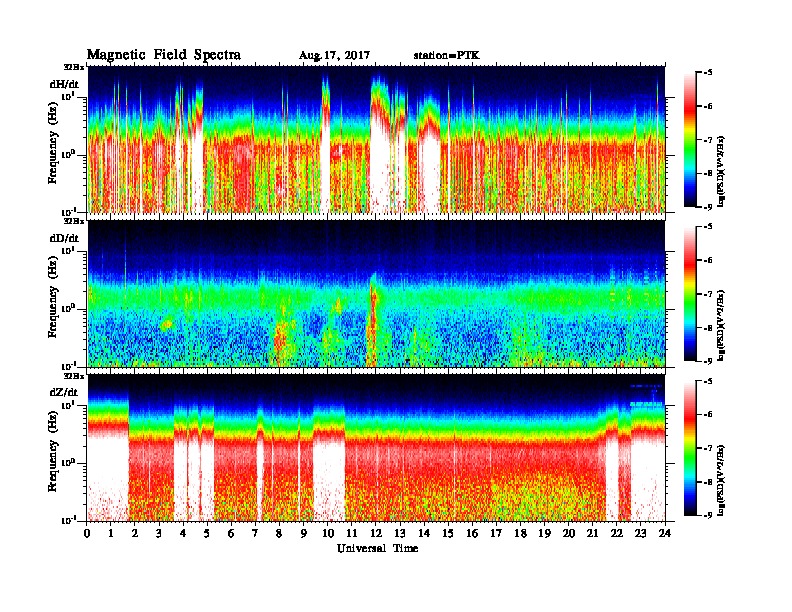Click the 10⁻¹ frequency tick of dZ/dt panel
Image resolution: width=792 pixels, height=612 pixels.
tap(68, 520)
